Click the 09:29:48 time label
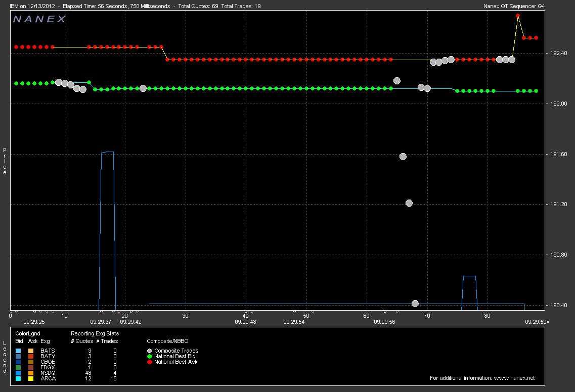The image size is (575, 392). tap(246, 322)
